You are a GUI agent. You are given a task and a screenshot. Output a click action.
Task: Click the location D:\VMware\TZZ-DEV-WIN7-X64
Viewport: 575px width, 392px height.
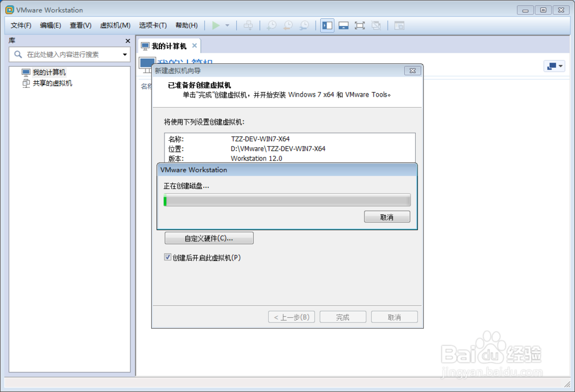278,148
